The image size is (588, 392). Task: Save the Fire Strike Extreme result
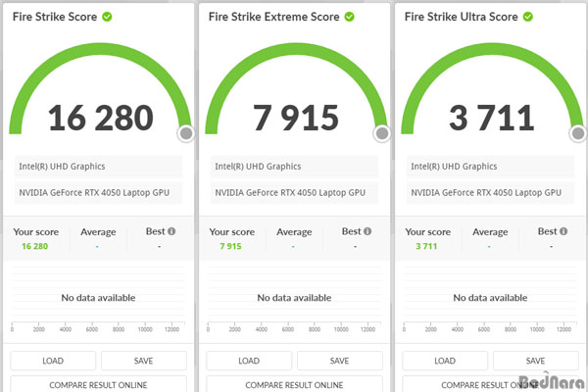click(340, 361)
